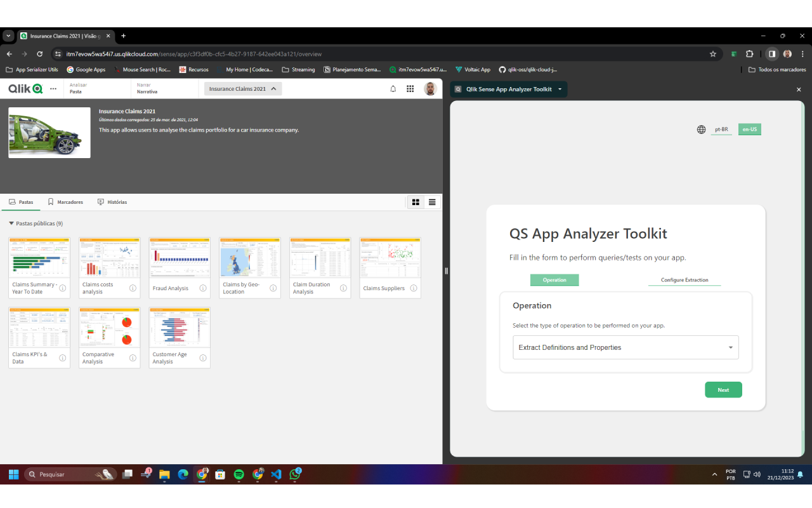This screenshot has width=812, height=508.
Task: Open the Qlik app launcher grid
Action: coord(410,89)
